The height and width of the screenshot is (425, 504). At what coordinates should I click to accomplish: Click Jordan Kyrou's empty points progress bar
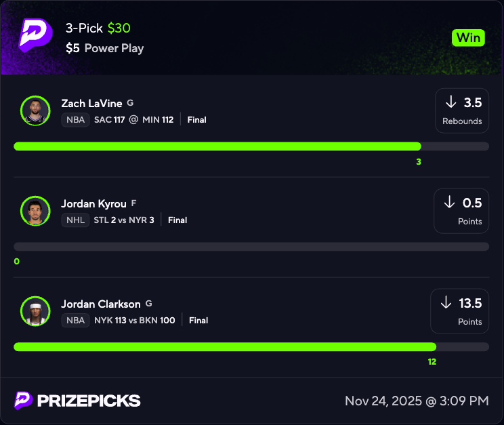[251, 247]
